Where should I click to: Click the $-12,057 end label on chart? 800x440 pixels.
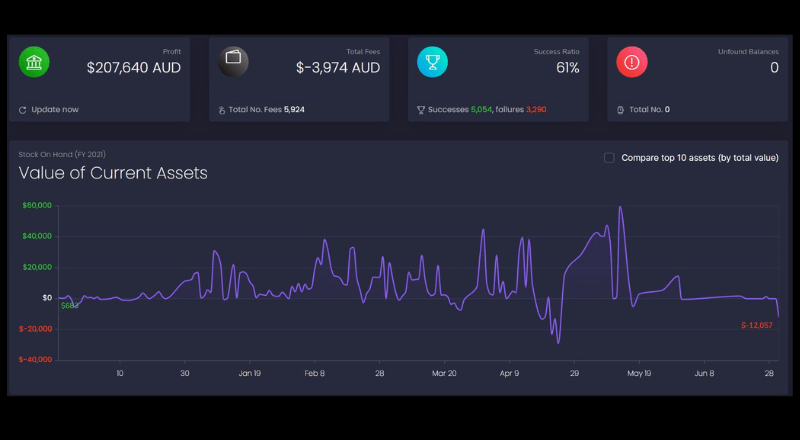pyautogui.click(x=757, y=326)
